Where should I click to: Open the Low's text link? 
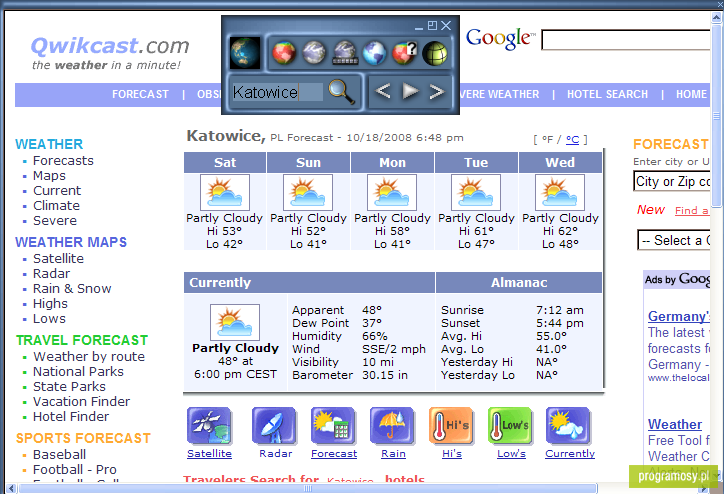point(511,454)
